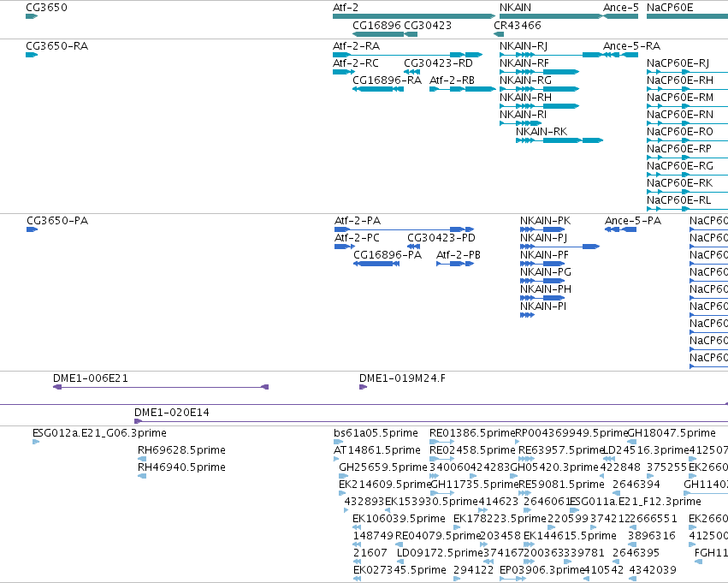Screen dimensions: 728x583
Task: Click protein CG30423-PD
Action: coord(441,237)
